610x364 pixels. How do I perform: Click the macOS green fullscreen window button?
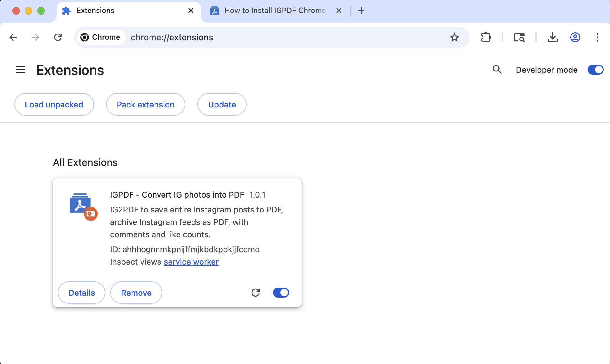(x=41, y=11)
